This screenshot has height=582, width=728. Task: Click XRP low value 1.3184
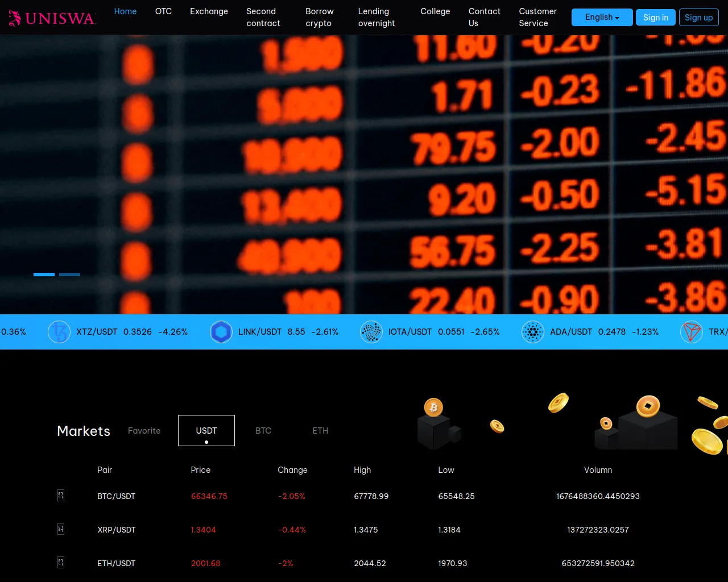(449, 530)
